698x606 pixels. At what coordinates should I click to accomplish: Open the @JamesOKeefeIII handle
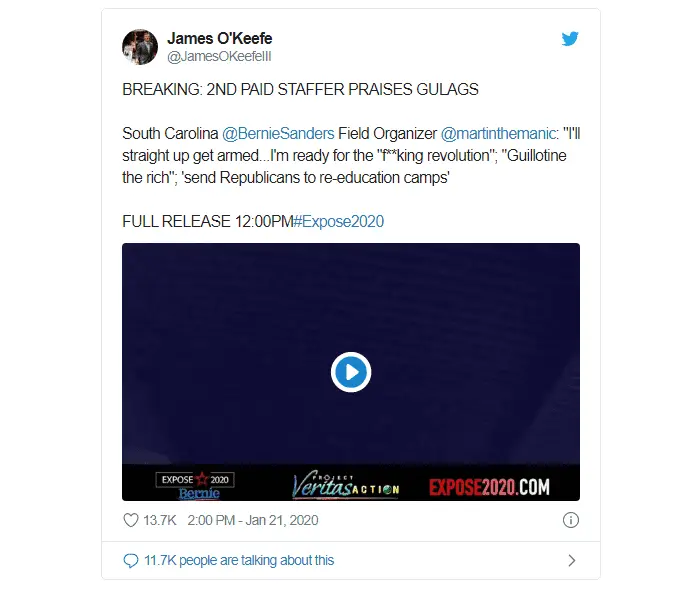point(219,57)
